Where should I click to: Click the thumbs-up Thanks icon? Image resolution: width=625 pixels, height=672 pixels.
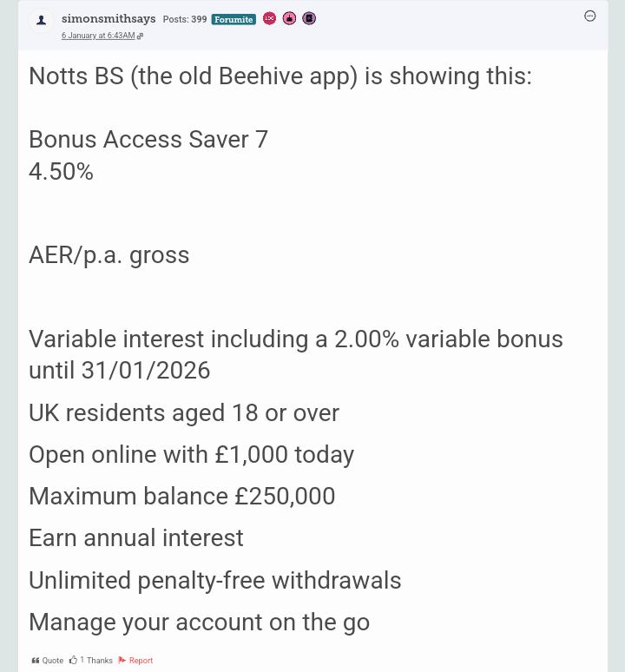tap(73, 660)
